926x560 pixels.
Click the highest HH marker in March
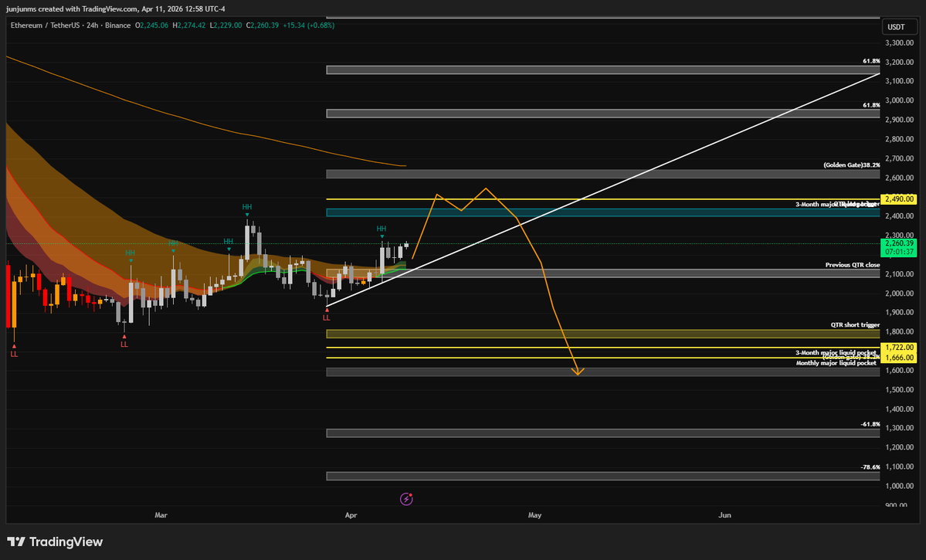click(246, 207)
